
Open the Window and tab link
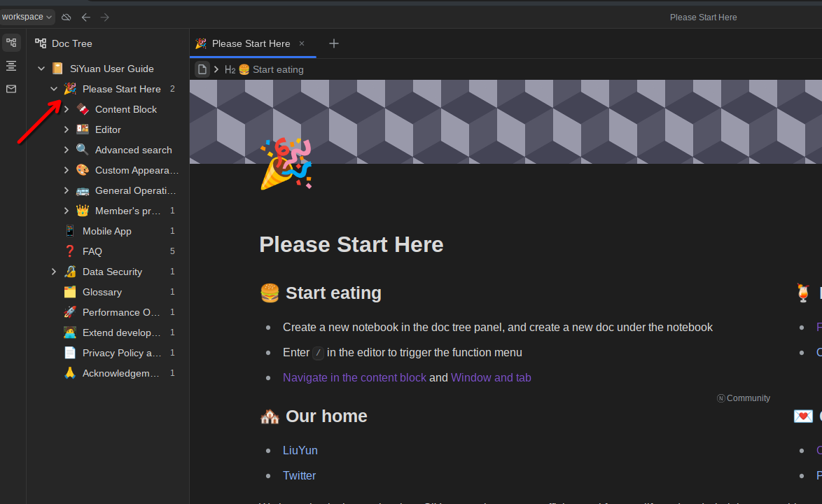click(x=491, y=378)
